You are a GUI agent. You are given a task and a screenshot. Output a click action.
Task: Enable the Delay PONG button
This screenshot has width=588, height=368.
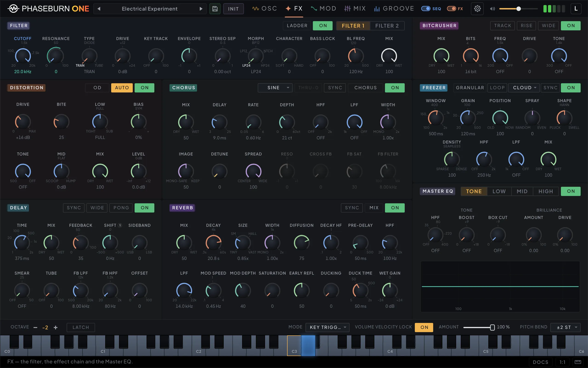[x=121, y=208]
